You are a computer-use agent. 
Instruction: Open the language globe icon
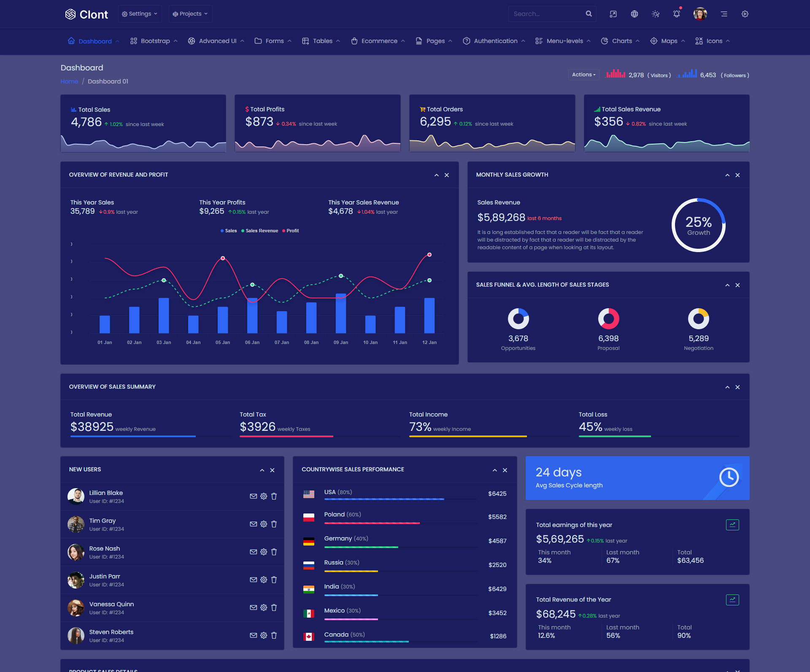[x=634, y=14]
